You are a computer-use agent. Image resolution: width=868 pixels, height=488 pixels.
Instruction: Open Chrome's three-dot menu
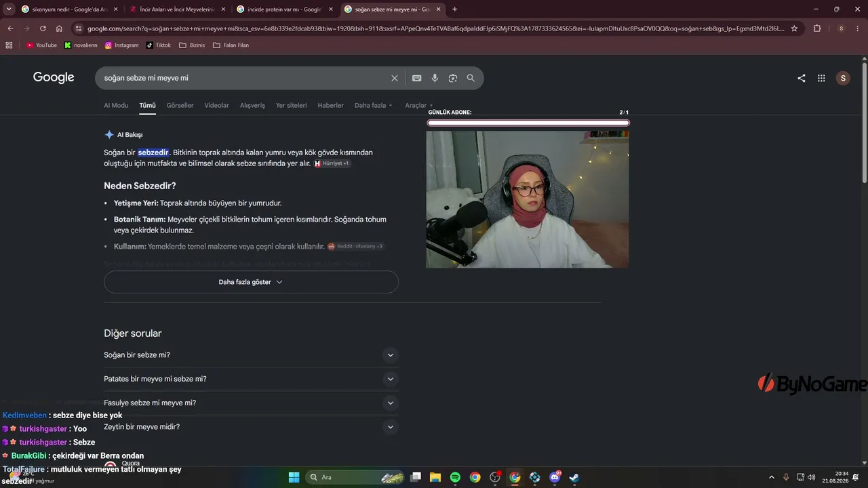click(x=859, y=28)
